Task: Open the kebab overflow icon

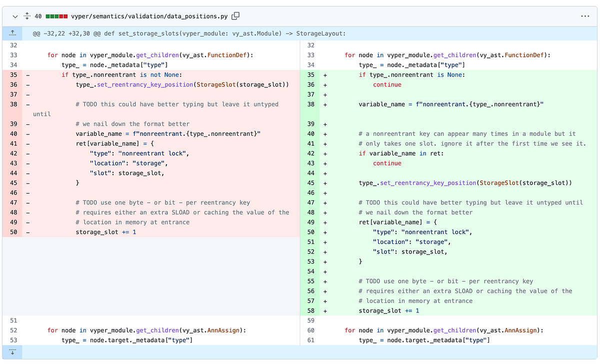Action: (x=584, y=15)
